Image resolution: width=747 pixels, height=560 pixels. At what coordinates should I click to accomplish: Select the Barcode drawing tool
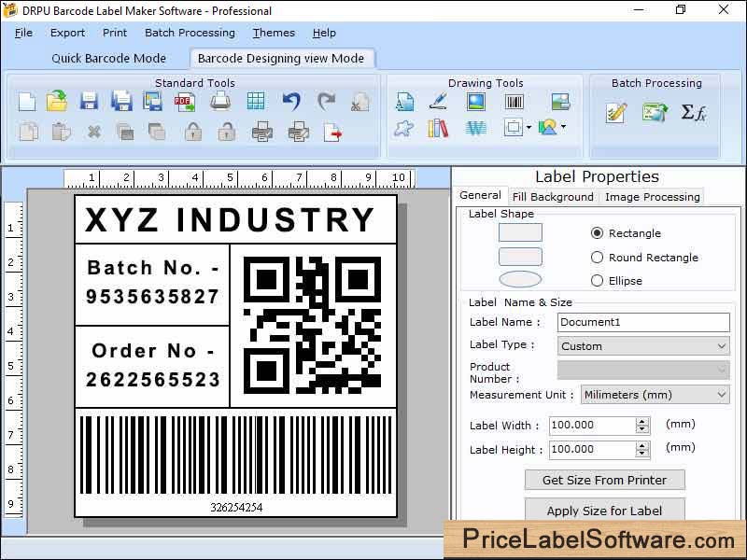pyautogui.click(x=514, y=102)
